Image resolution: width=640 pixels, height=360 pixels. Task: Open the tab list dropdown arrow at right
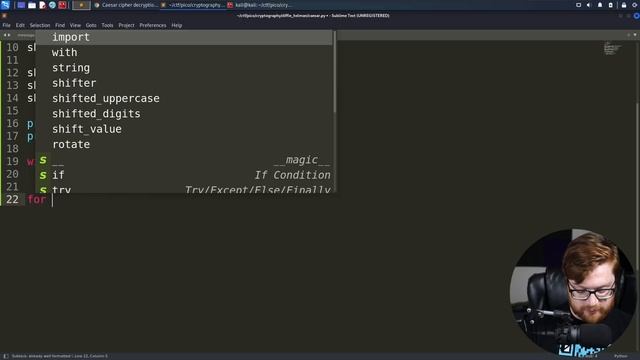tap(635, 35)
